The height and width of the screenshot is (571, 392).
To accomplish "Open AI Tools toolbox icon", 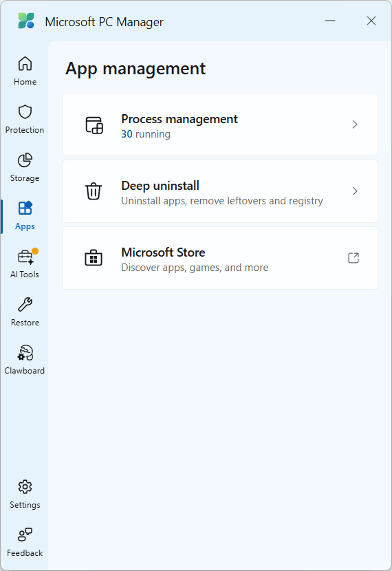I will [x=25, y=257].
